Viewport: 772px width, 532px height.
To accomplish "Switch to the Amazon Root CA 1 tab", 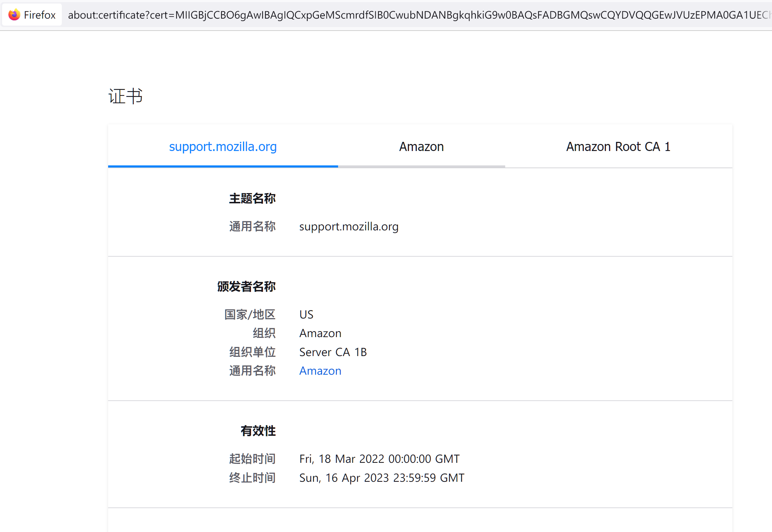I will click(x=618, y=146).
